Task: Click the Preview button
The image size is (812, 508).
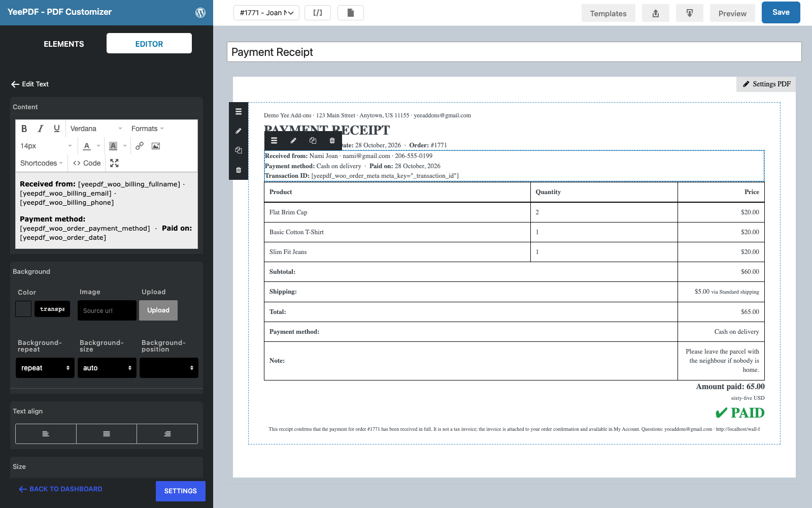Action: pyautogui.click(x=732, y=13)
